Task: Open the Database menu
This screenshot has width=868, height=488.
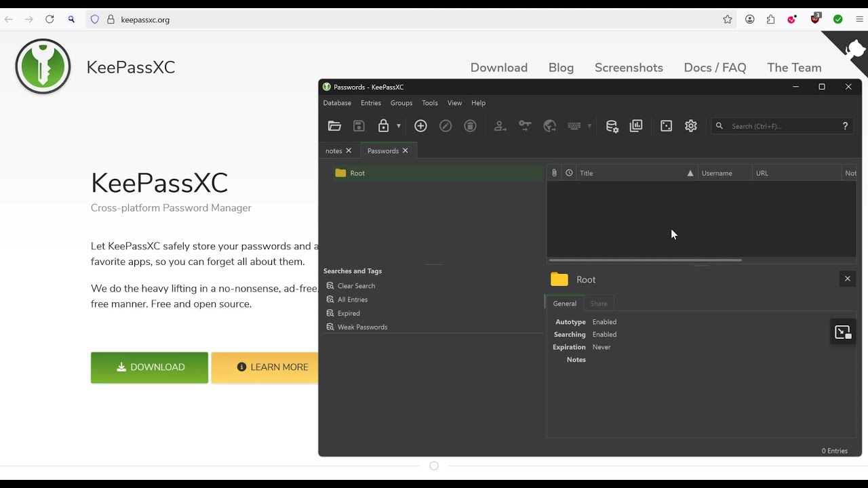Action: 337,103
